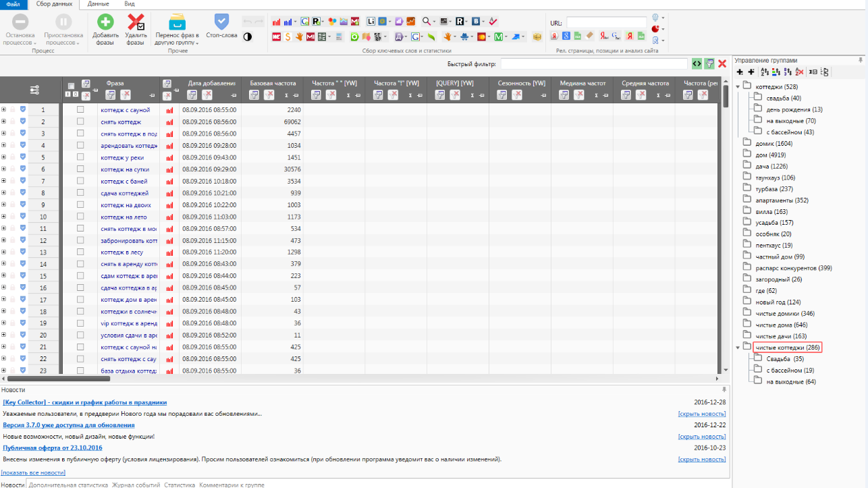Image resolution: width=868 pixels, height=488 pixels.
Task: Switch to the Данные ribbon tab
Action: click(x=98, y=4)
